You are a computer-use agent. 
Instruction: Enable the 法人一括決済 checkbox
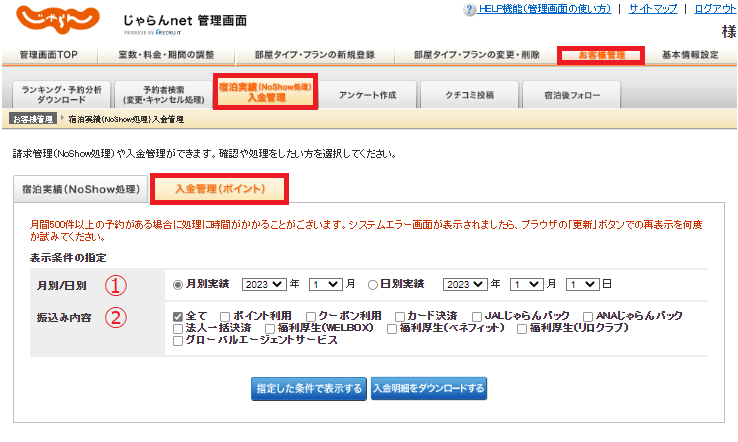(x=179, y=328)
